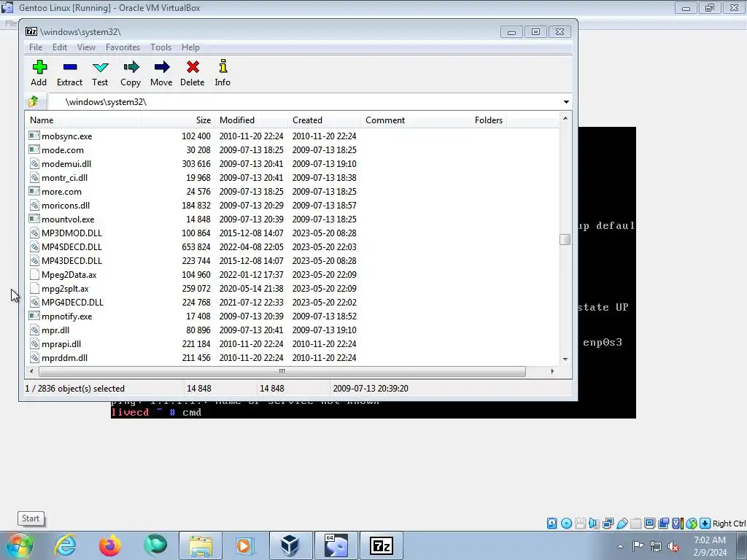747x560 pixels.
Task: Click the Add toolbar icon
Action: [x=39, y=67]
